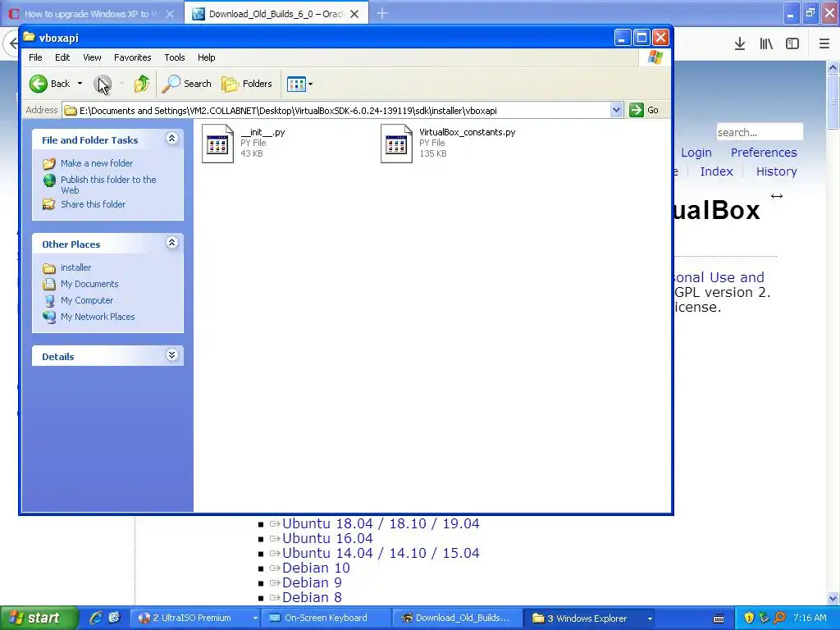Select the VirtualBox_constants.py file icon
The width and height of the screenshot is (840, 630).
[x=396, y=144]
